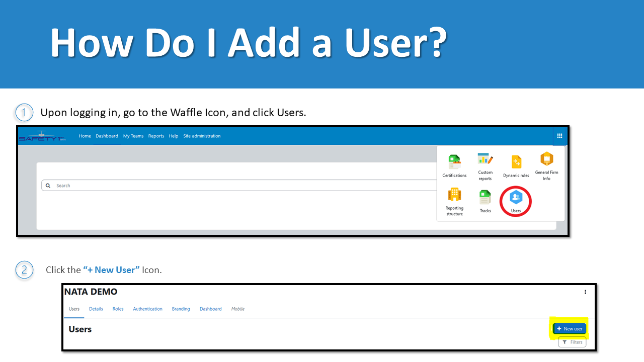Open the Waffle icon in the top bar
The height and width of the screenshot is (362, 644).
coord(559,136)
